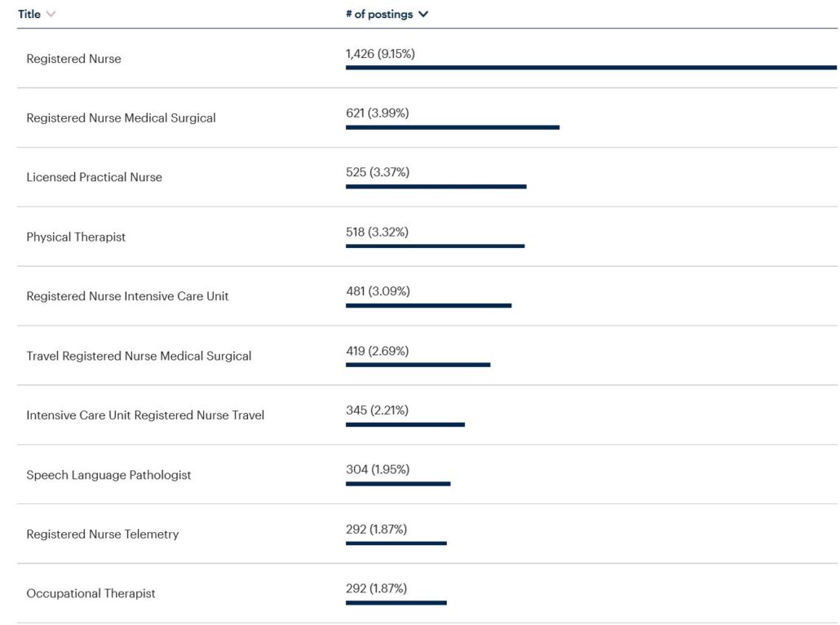This screenshot has width=840, height=625.
Task: Sort by # of postings chevron
Action: pyautogui.click(x=423, y=15)
